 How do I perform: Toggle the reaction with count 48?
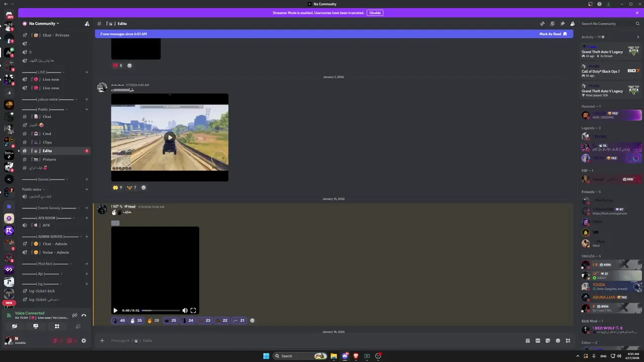(x=119, y=320)
